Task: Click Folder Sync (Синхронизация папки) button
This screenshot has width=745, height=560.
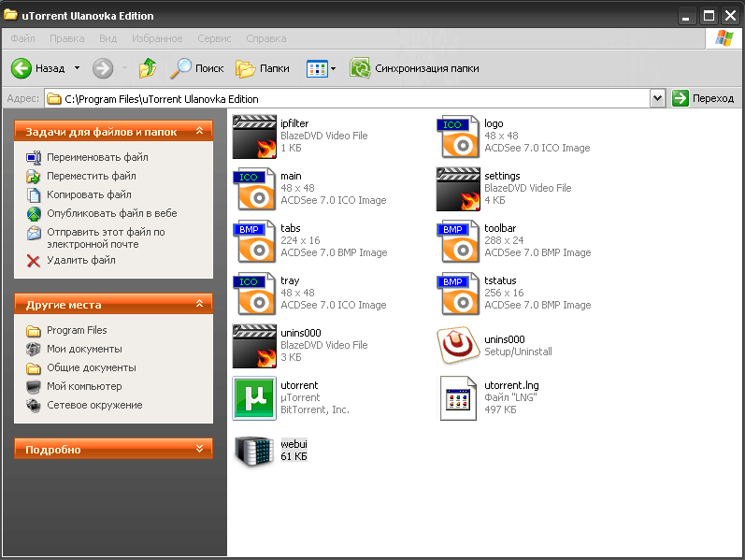Action: pyautogui.click(x=416, y=68)
